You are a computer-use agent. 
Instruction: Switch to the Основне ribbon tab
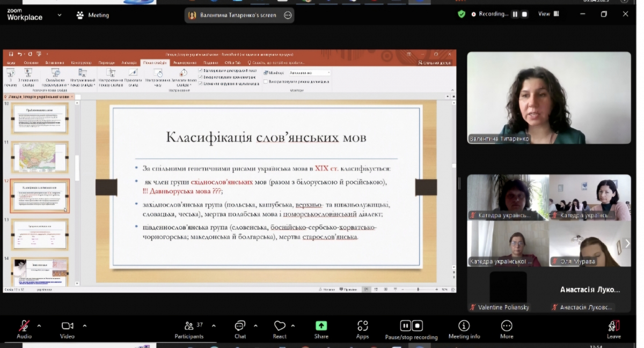[x=32, y=62]
